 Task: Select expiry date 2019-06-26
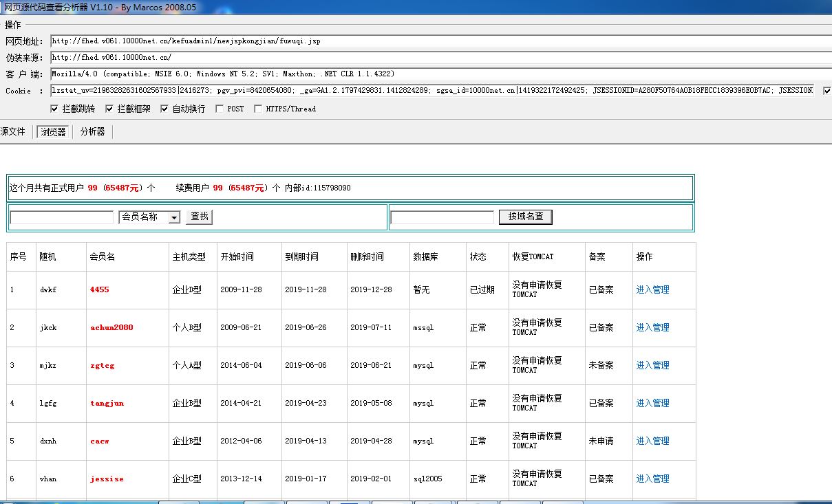pos(306,327)
